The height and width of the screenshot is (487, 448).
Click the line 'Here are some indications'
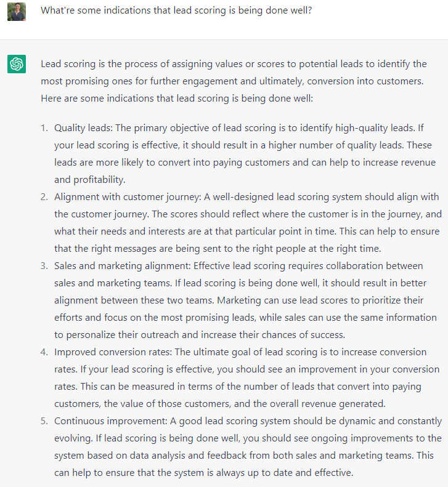177,99
